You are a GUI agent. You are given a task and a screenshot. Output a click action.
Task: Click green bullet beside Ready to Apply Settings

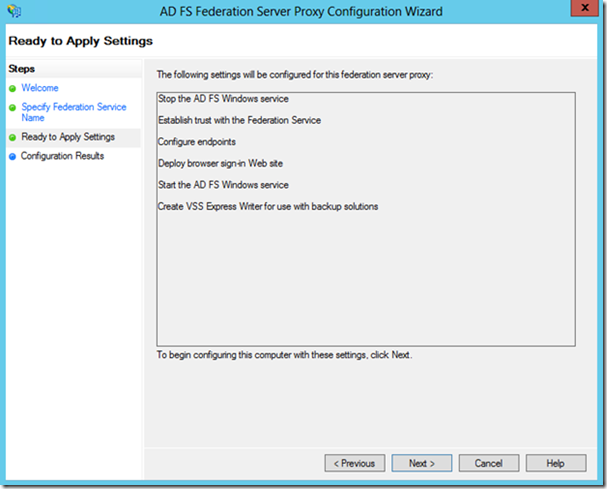12,137
